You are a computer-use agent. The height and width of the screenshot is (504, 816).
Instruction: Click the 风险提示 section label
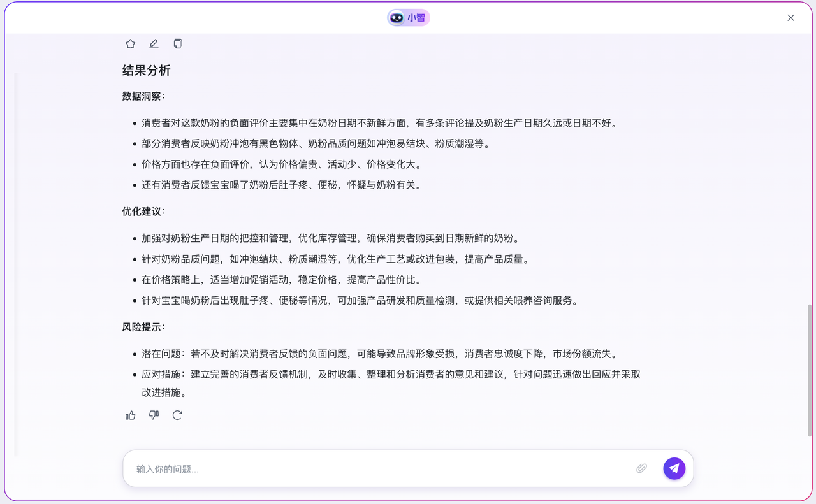[142, 327]
